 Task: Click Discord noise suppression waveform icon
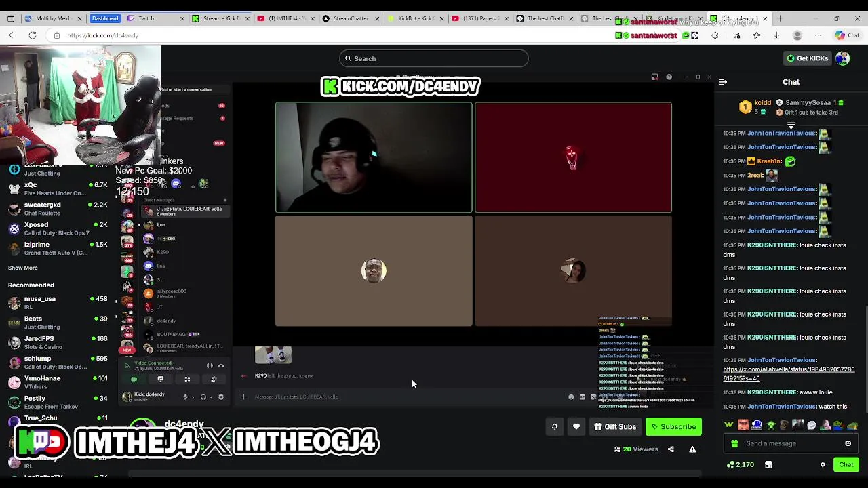pos(210,365)
